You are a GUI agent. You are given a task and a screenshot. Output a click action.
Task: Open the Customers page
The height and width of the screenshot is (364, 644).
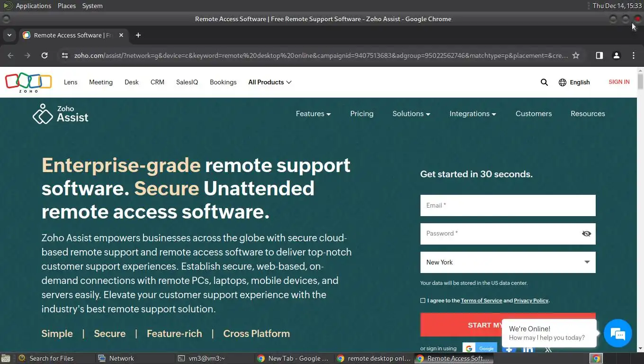(534, 114)
